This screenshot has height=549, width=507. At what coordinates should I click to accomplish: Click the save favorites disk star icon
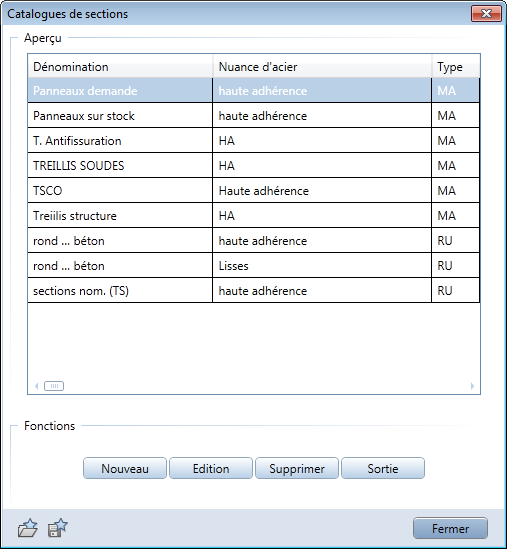click(57, 528)
